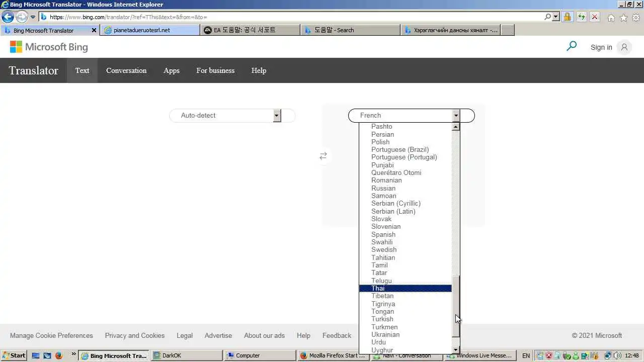Viewport: 644px width, 362px height.
Task: Click the Windows Start button
Action: click(x=14, y=355)
